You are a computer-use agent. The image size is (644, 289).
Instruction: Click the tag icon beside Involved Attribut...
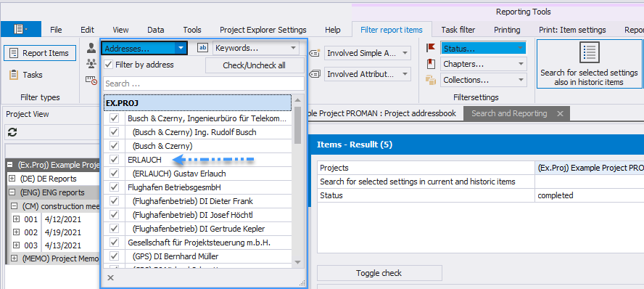pos(314,74)
